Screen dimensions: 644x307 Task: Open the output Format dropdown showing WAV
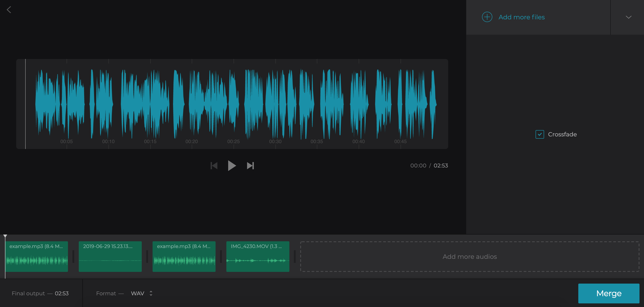tap(137, 293)
